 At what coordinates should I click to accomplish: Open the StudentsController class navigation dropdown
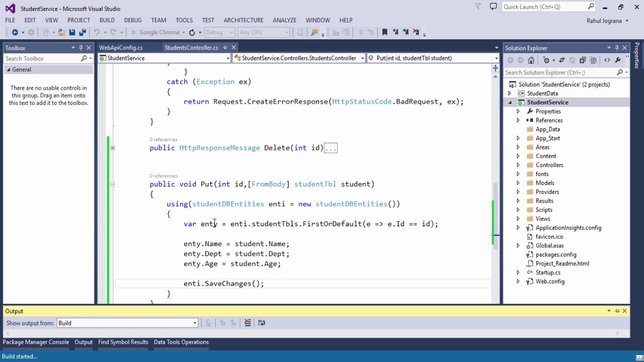point(299,58)
